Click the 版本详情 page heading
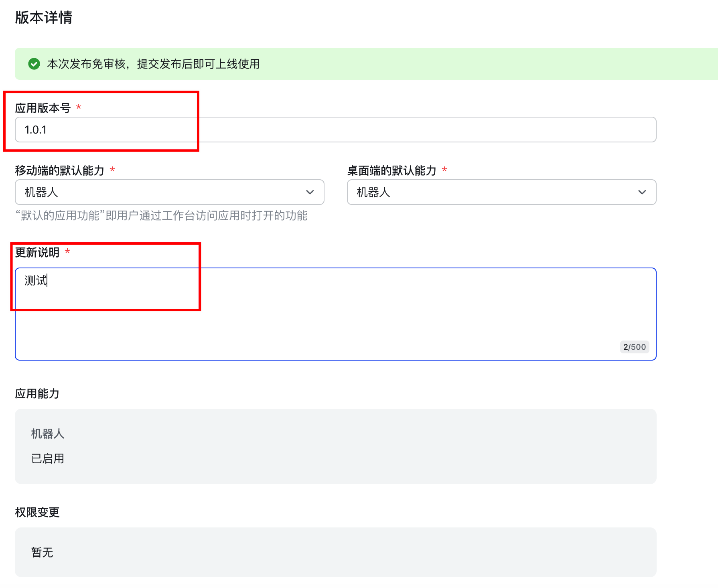The height and width of the screenshot is (588, 718). [43, 17]
